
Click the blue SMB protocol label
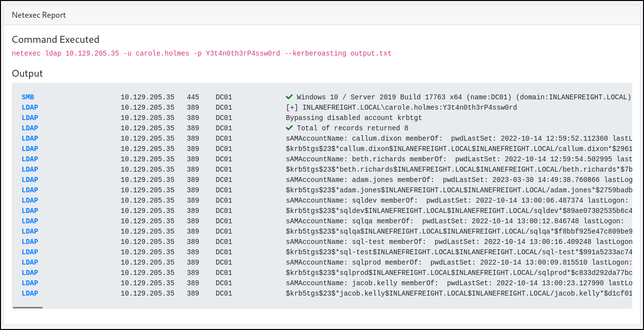(x=28, y=97)
